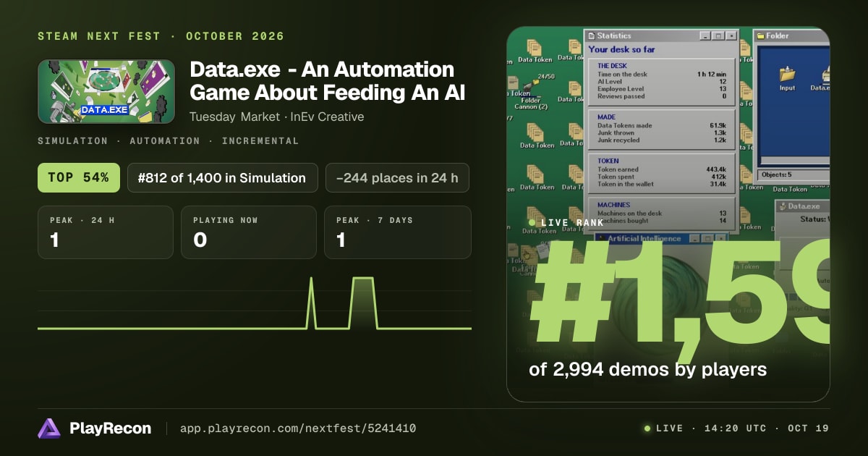Screen dimensions: 868x456
Task: Click the PlayRecon triangle logo icon
Action: point(49,428)
